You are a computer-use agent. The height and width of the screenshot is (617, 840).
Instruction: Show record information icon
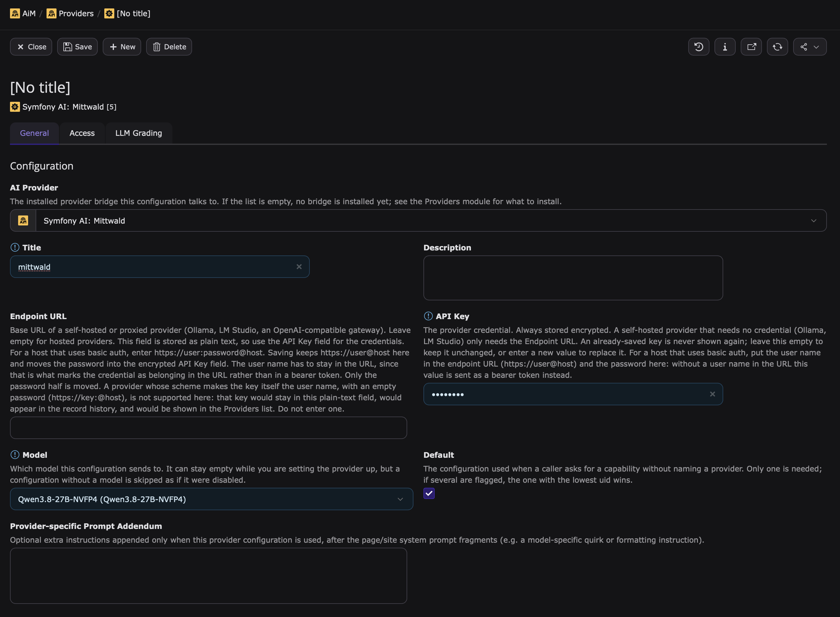pos(724,47)
